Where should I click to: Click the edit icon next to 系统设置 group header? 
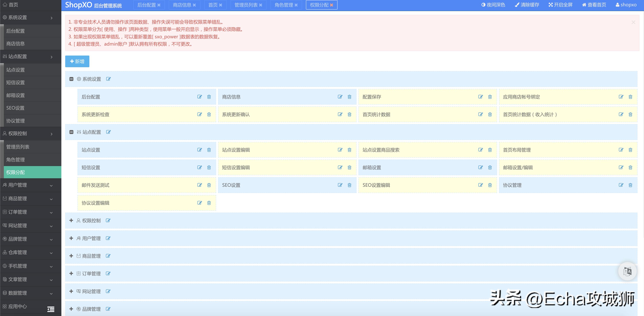click(x=109, y=79)
